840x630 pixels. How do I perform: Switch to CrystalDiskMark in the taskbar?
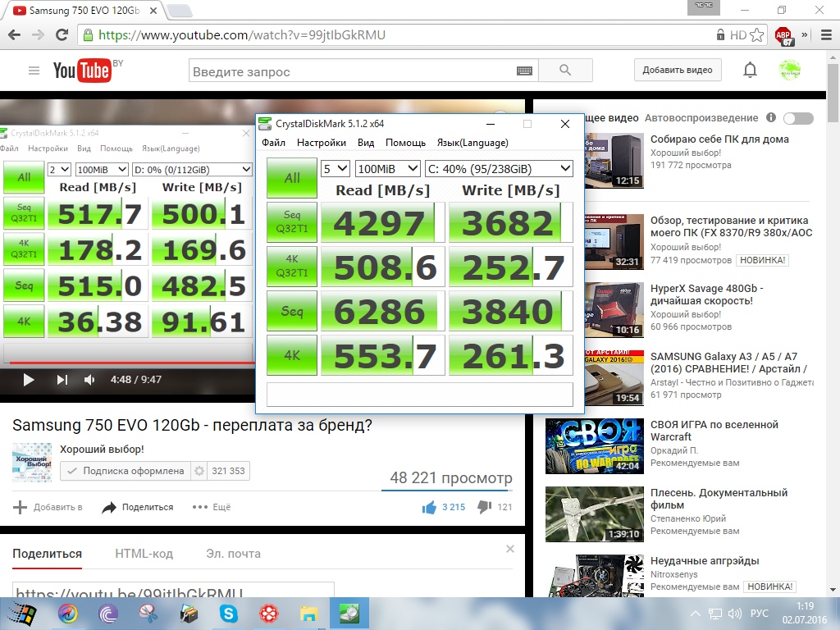point(349,614)
